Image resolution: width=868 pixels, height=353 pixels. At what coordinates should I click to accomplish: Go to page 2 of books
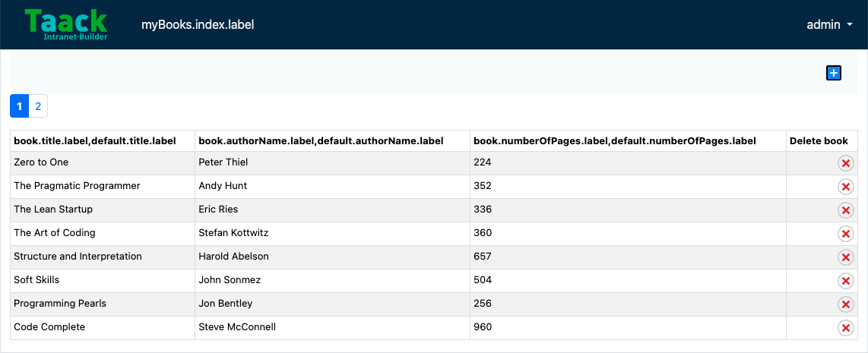coord(38,106)
